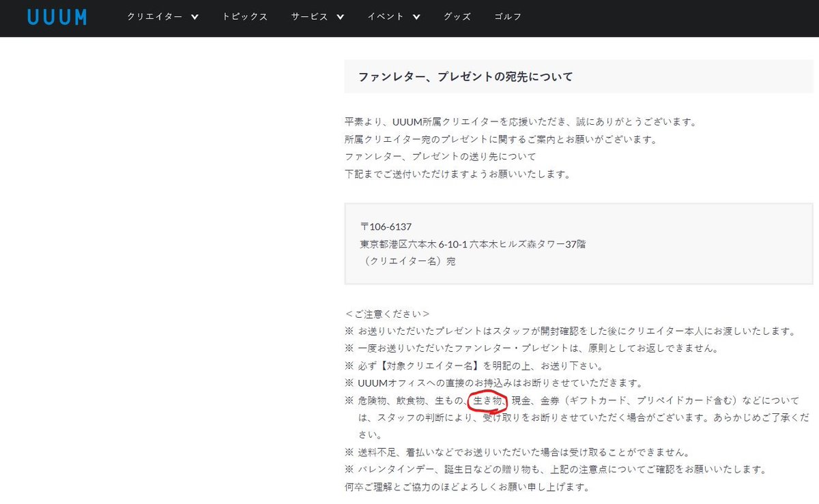Click line ファンレター、プレゼントの送り先について
819x504 pixels.
(441, 157)
